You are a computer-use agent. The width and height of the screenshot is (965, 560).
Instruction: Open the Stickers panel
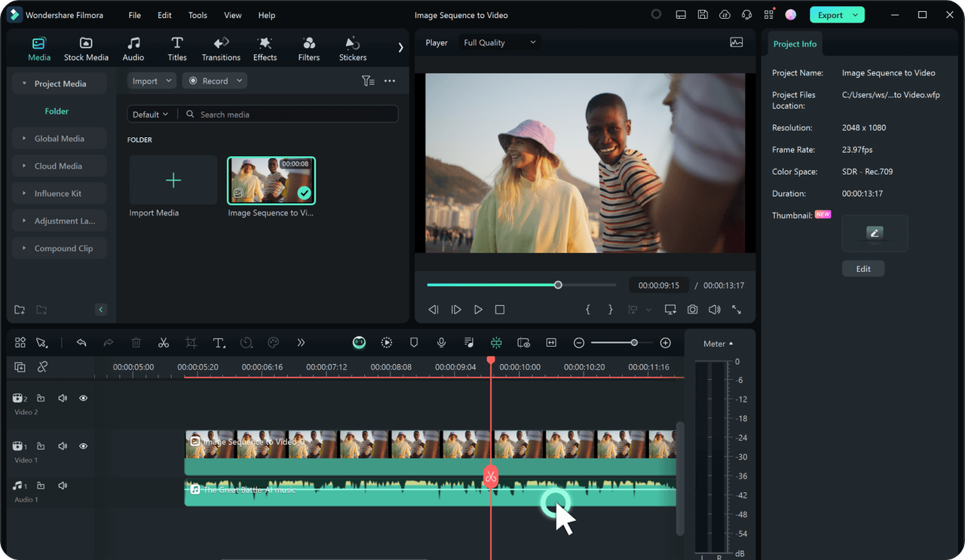click(x=352, y=49)
